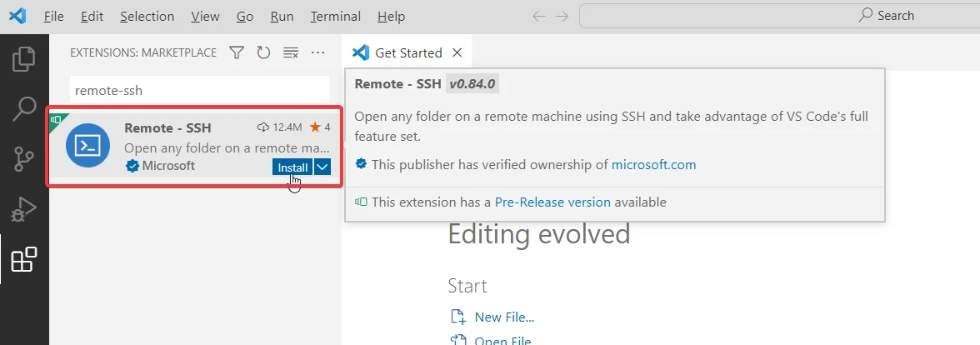Open Run and Debug view

[23, 210]
